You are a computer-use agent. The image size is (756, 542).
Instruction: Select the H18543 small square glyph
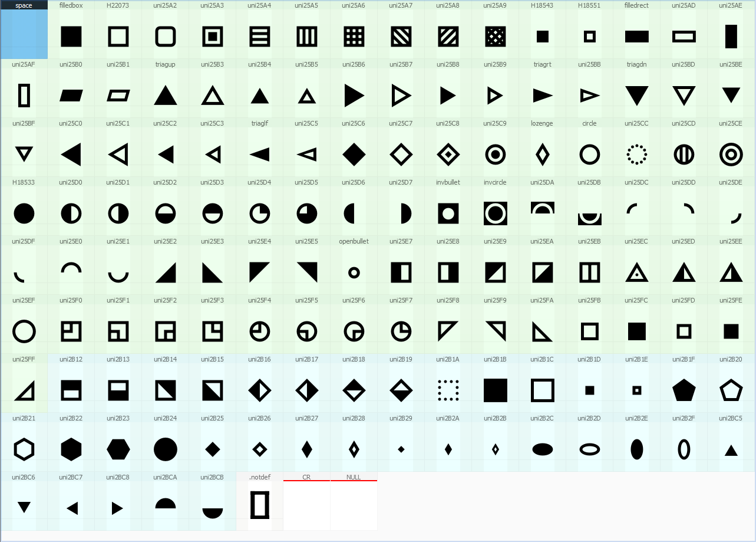(x=542, y=36)
